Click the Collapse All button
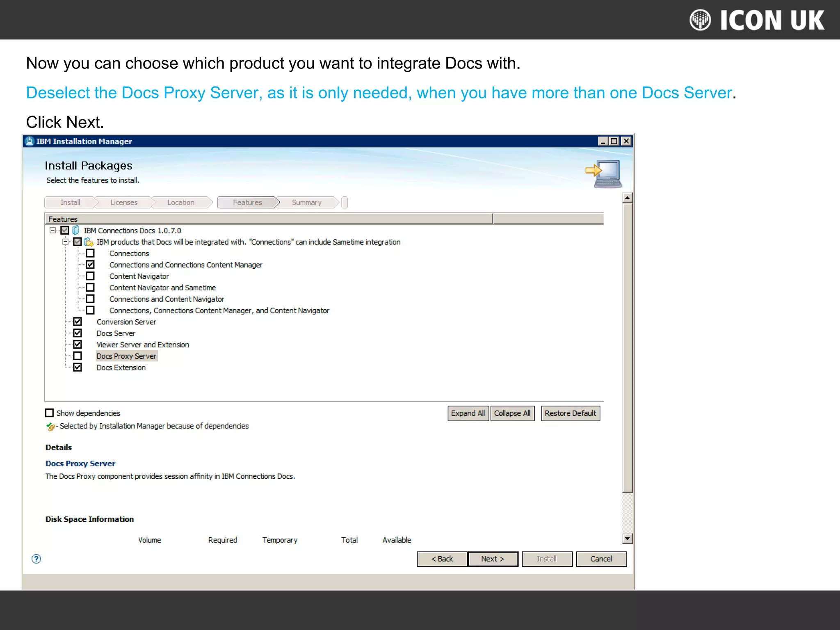This screenshot has height=630, width=840. (x=512, y=413)
